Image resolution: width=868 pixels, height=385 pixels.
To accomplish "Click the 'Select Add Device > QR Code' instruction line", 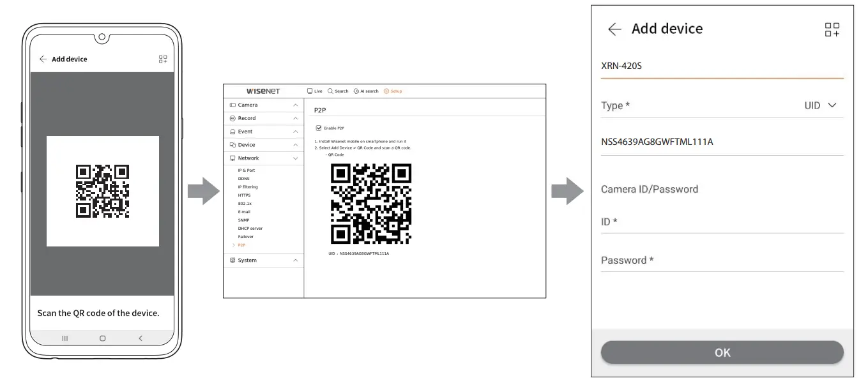I will tap(362, 147).
